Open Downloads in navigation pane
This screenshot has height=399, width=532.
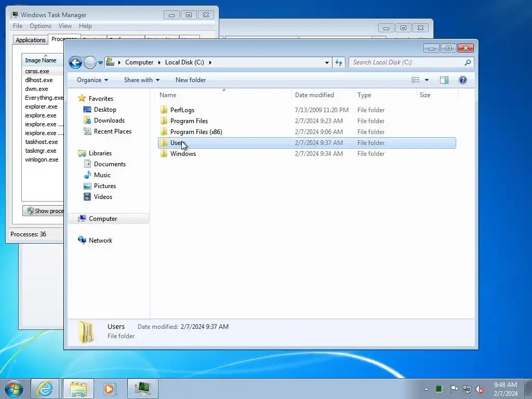109,121
